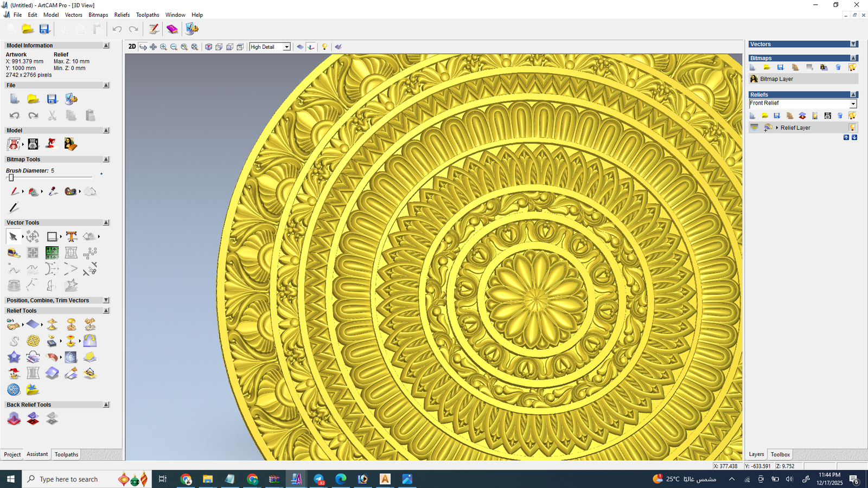The width and height of the screenshot is (868, 488).
Task: Toggle visibility bulb of Relief Layer
Action: (852, 127)
